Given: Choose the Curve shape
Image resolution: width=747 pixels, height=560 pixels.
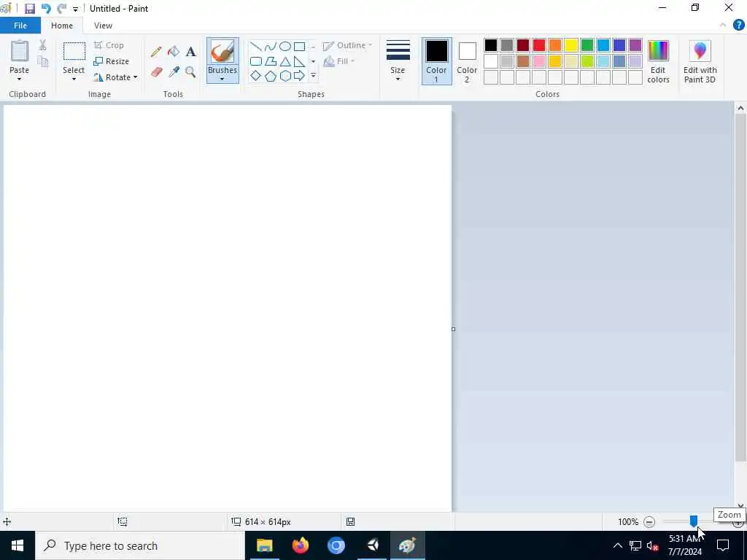Looking at the screenshot, I should 270,46.
